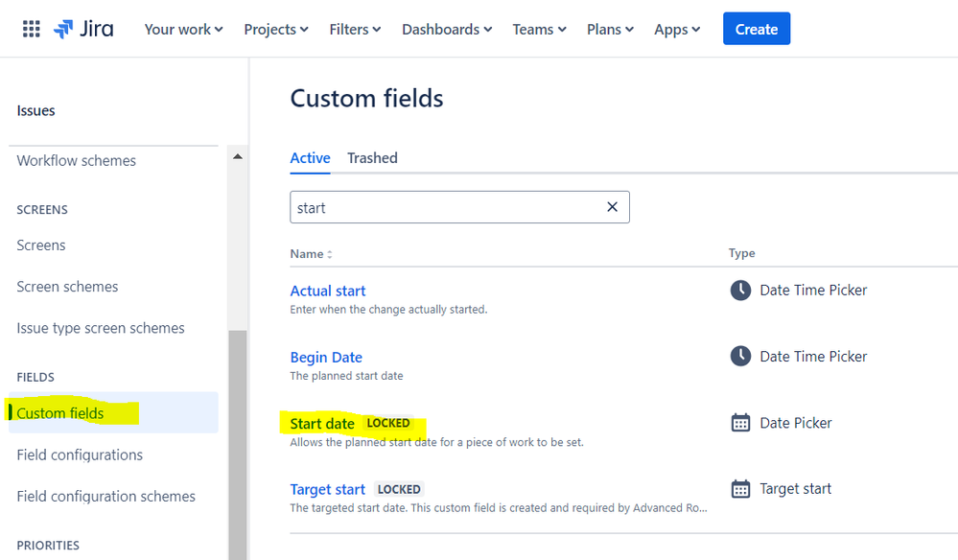Click the clock icon beside Begin Date
The width and height of the screenshot is (958, 560).
coord(740,357)
